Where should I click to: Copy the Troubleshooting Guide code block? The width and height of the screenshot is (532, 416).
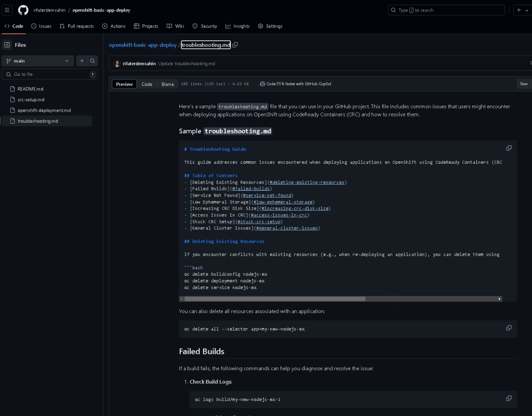(509, 148)
